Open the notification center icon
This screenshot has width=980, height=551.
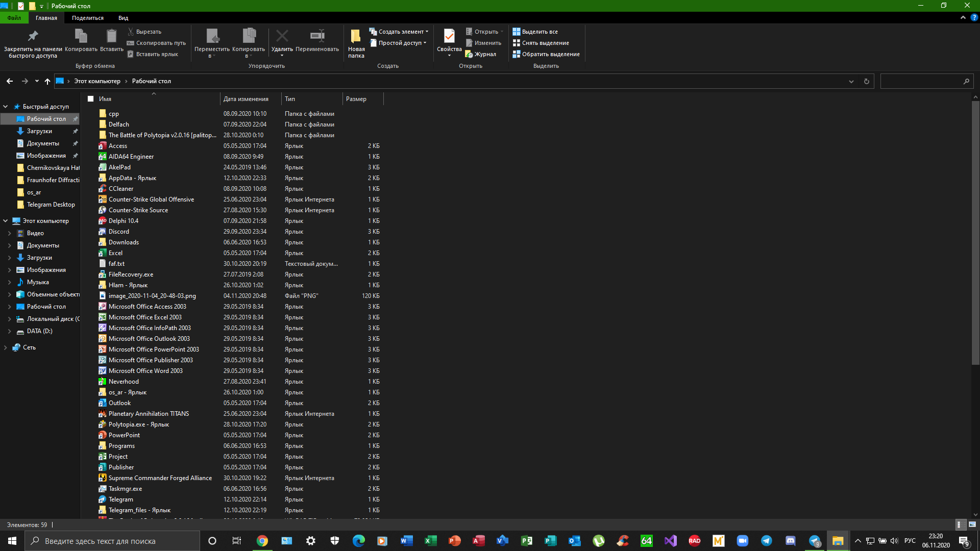(x=964, y=541)
